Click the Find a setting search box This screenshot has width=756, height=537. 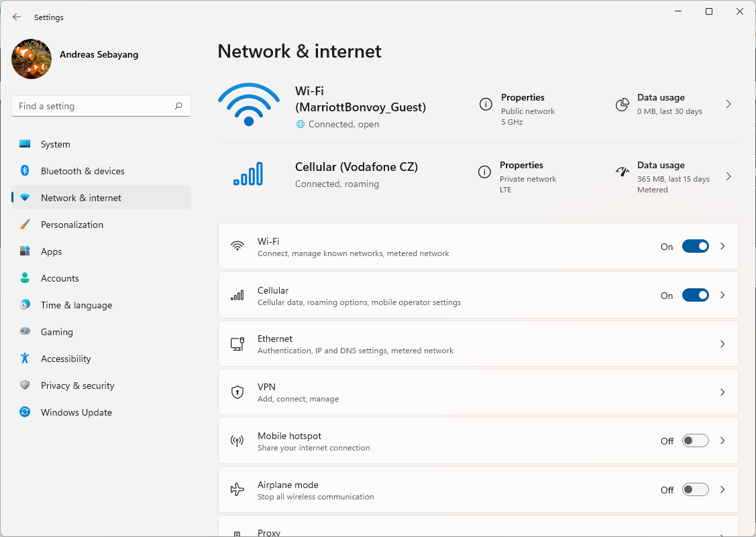[x=93, y=106]
